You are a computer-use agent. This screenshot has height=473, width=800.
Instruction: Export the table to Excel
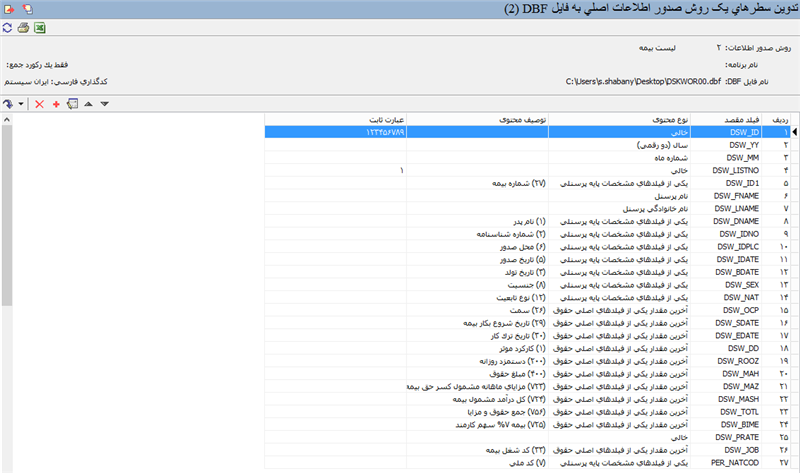point(39,26)
